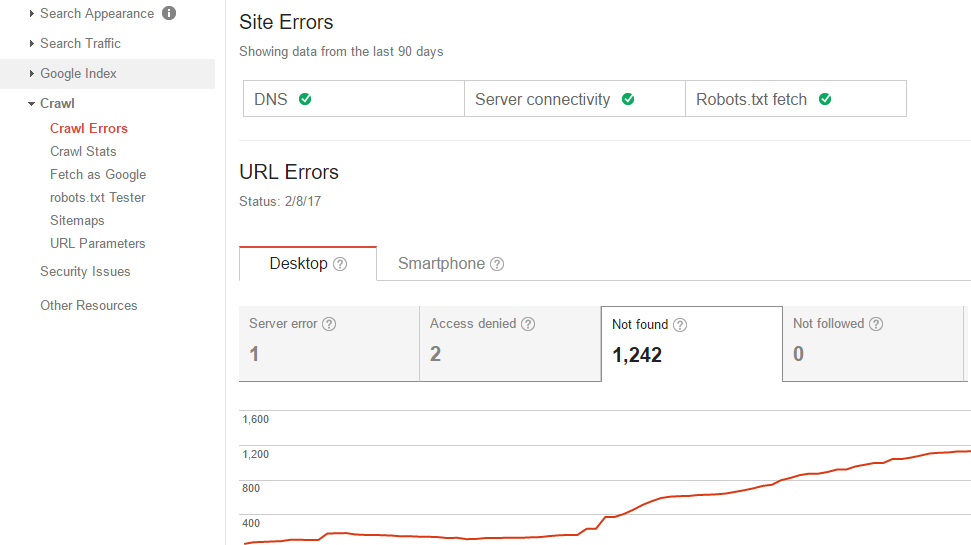Screen dimensions: 971x545
Task: Click the Crawl menu label
Action: (x=57, y=103)
